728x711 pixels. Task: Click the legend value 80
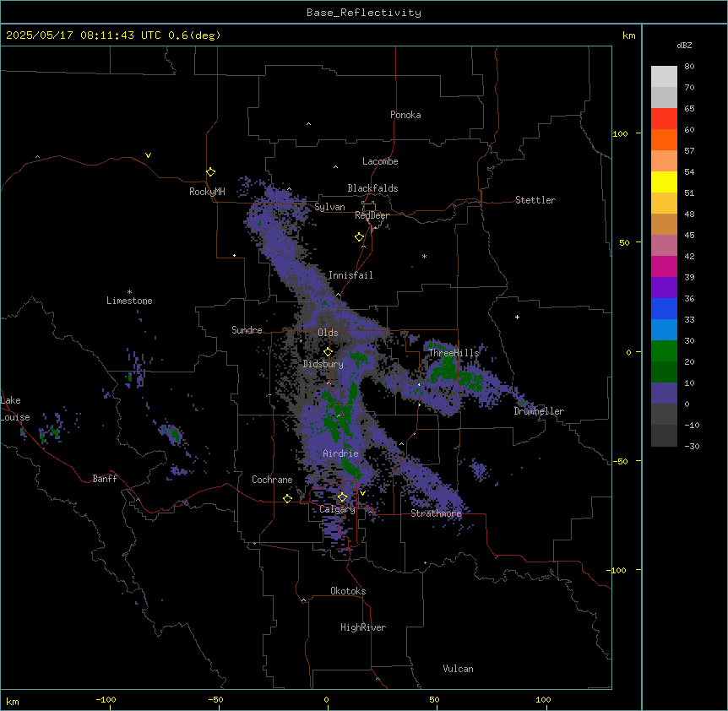click(x=689, y=67)
